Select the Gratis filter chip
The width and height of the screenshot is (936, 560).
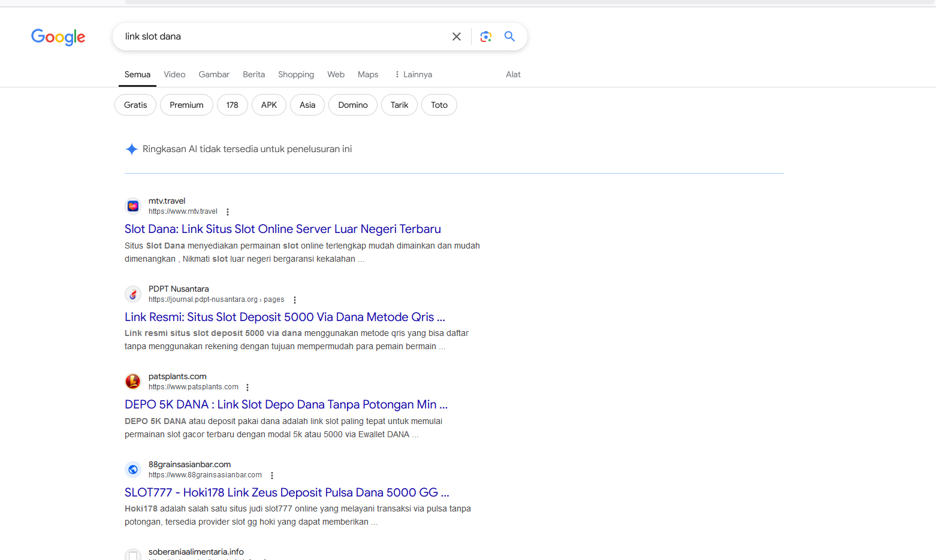coord(135,105)
